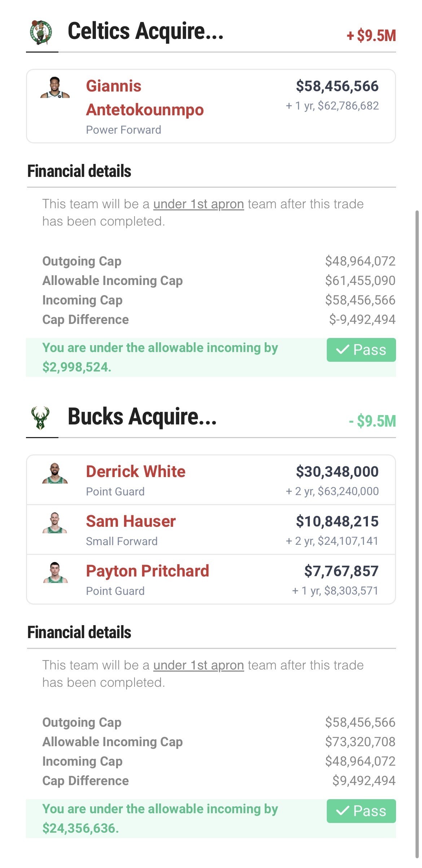This screenshot has width=422, height=868.
Task: Click Celtics 'under 1st apron' link
Action: point(198,204)
